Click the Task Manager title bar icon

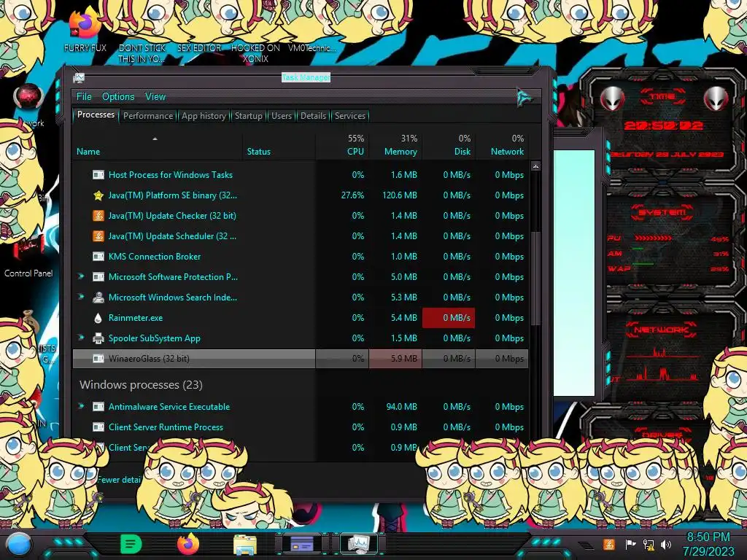coord(79,78)
